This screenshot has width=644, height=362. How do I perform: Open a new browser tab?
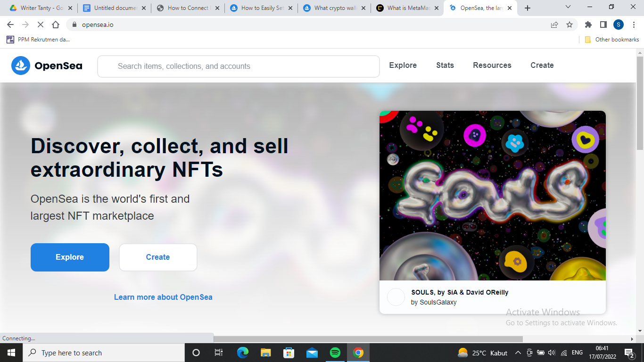click(x=528, y=8)
